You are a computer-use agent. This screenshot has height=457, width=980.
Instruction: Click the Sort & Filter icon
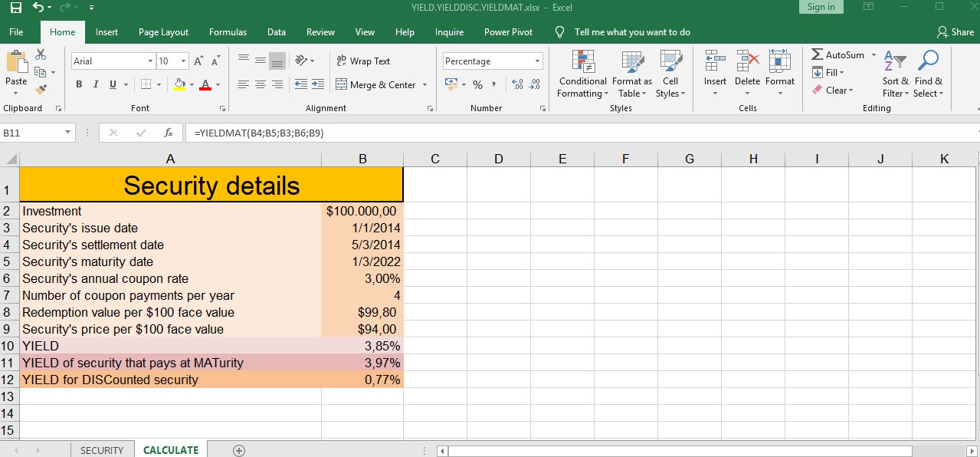point(895,74)
